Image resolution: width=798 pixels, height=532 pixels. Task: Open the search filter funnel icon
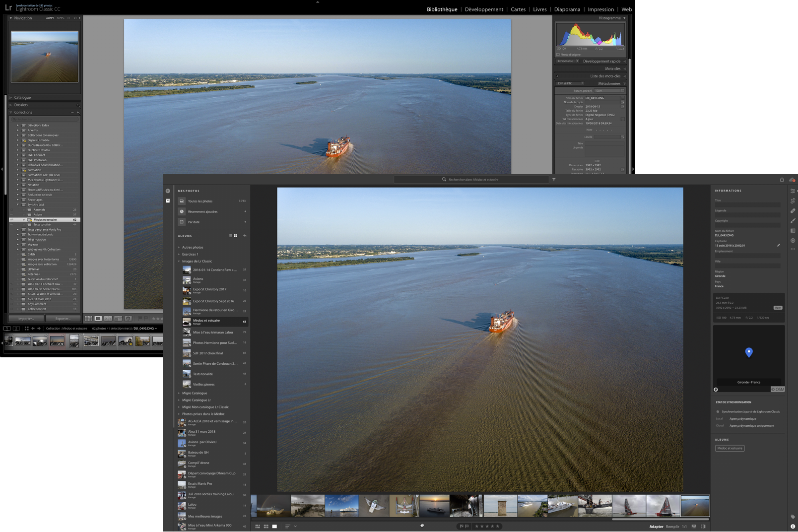(x=554, y=180)
